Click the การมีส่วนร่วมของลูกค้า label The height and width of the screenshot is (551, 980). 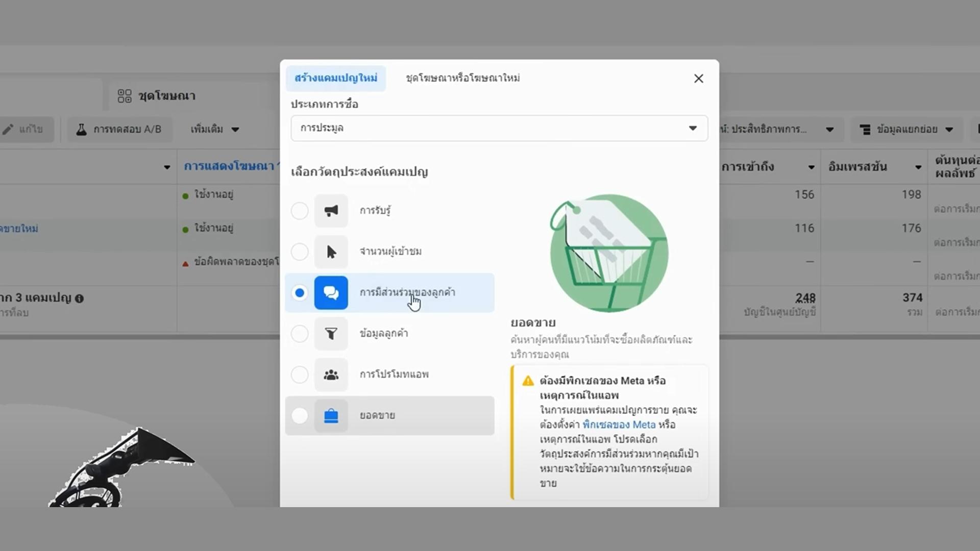coord(407,292)
